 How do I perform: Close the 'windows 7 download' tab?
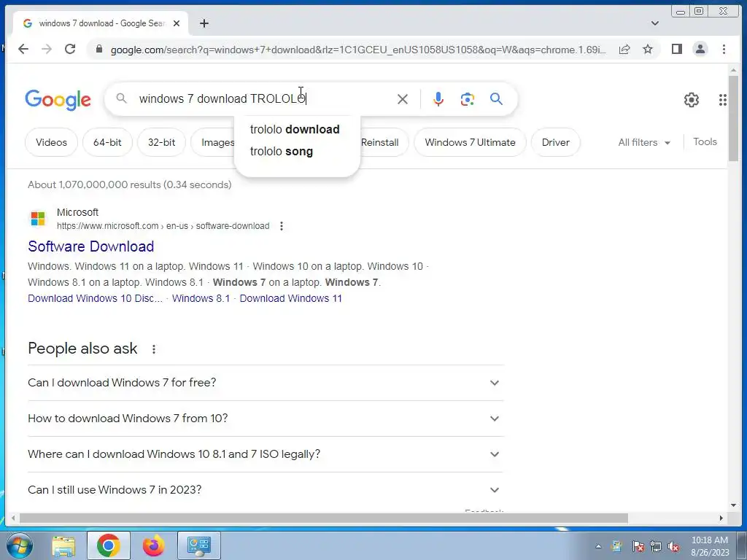tap(177, 23)
